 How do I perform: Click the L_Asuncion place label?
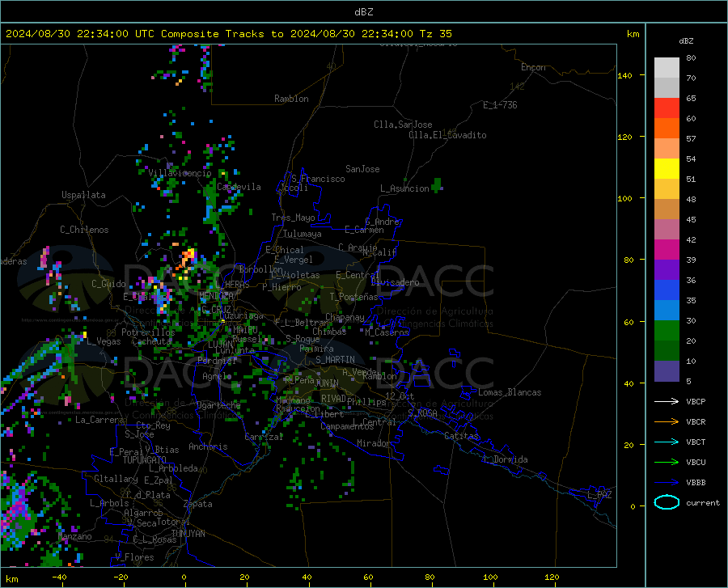coord(405,188)
